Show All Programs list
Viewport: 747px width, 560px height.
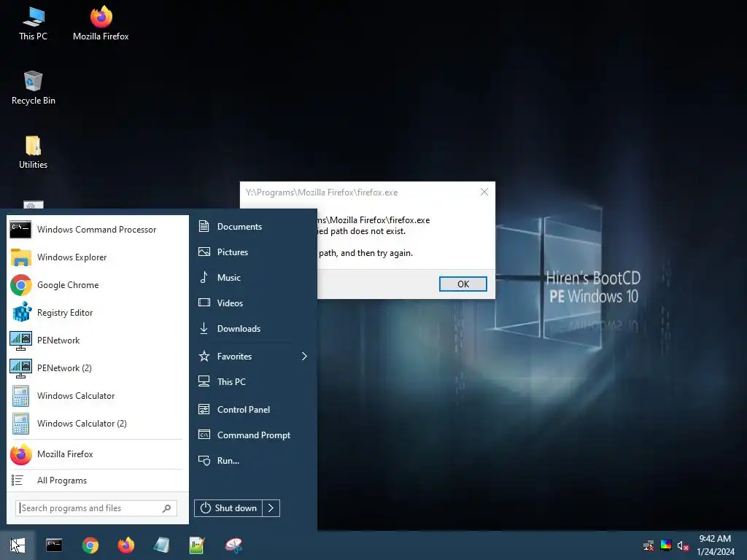98,481
